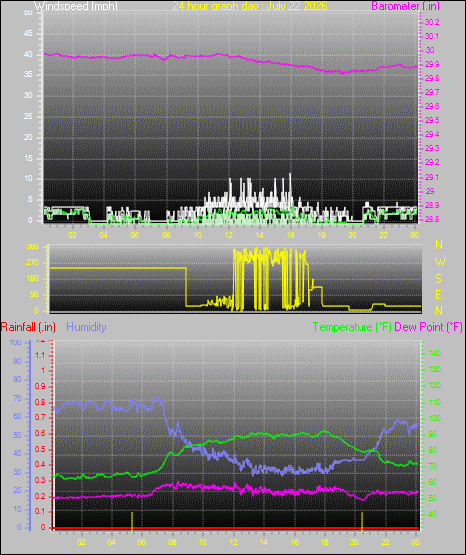466x555 pixels.
Task: Click humidity scale value 10
Action: (x=17, y=509)
